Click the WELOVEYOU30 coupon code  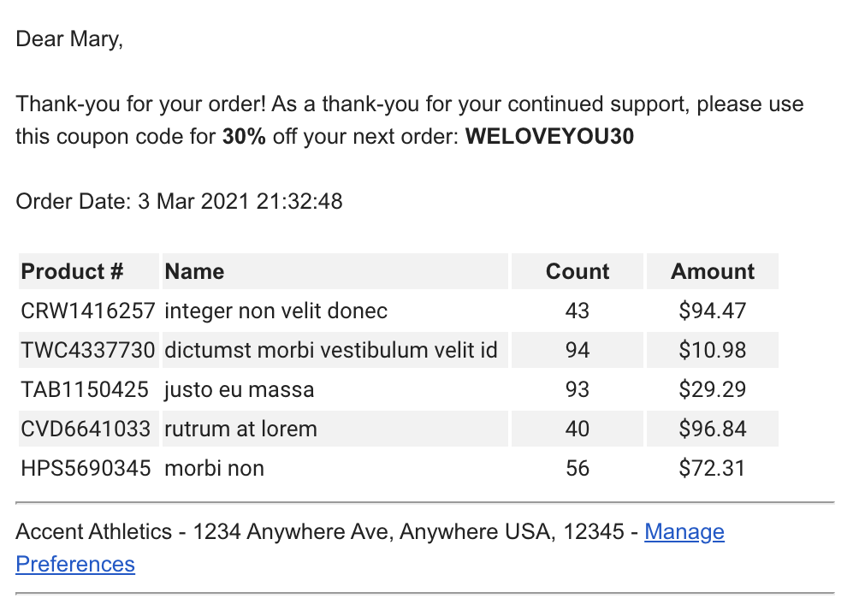(549, 137)
